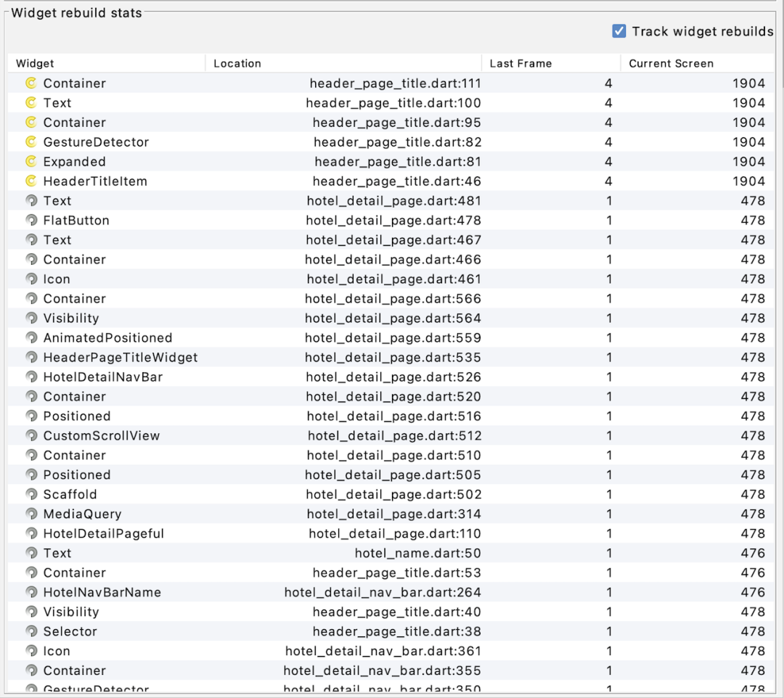Click the gray icon next to AnimatedPositioned
This screenshot has height=698, width=784.
click(x=31, y=338)
